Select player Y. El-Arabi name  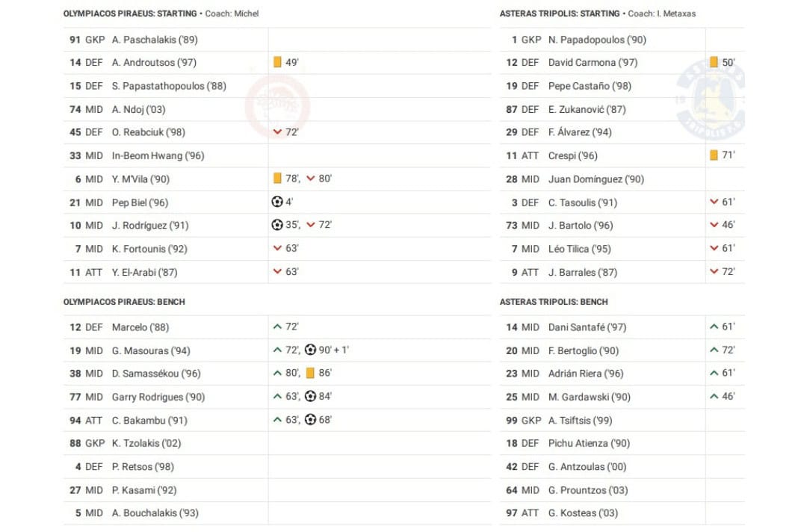coord(144,272)
